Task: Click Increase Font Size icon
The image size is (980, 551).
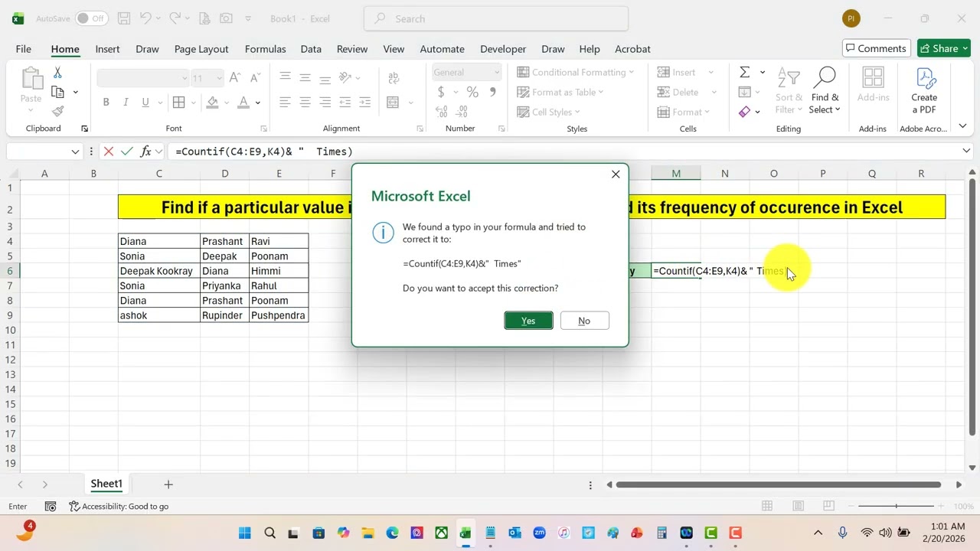Action: pos(235,77)
